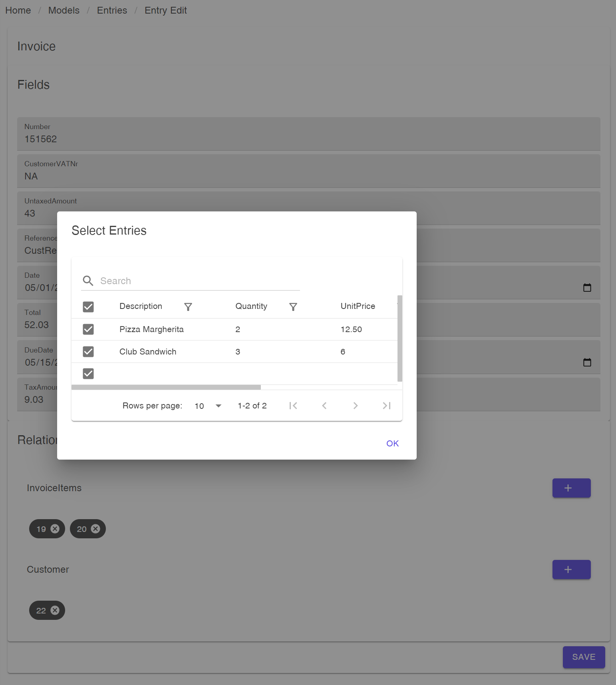Toggle the select-all header checkbox
Image resolution: width=616 pixels, height=685 pixels.
(x=88, y=307)
